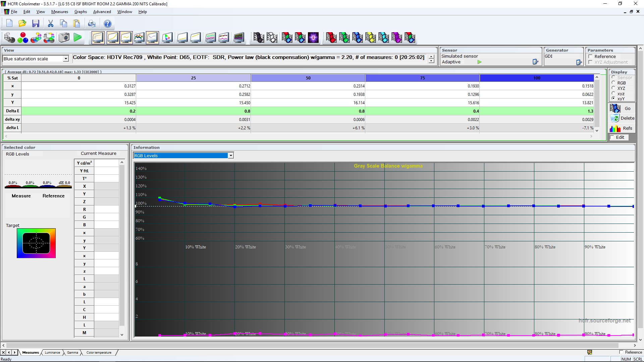Click the blue help question icon
The height and width of the screenshot is (362, 644).
[107, 24]
